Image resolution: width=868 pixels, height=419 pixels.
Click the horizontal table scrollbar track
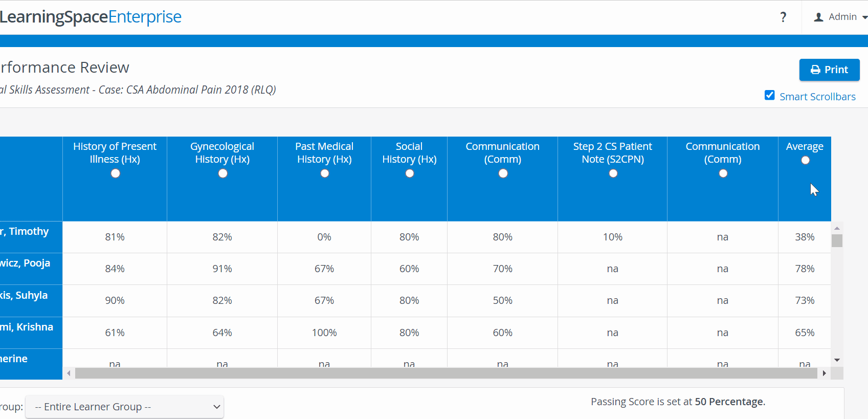pyautogui.click(x=446, y=373)
